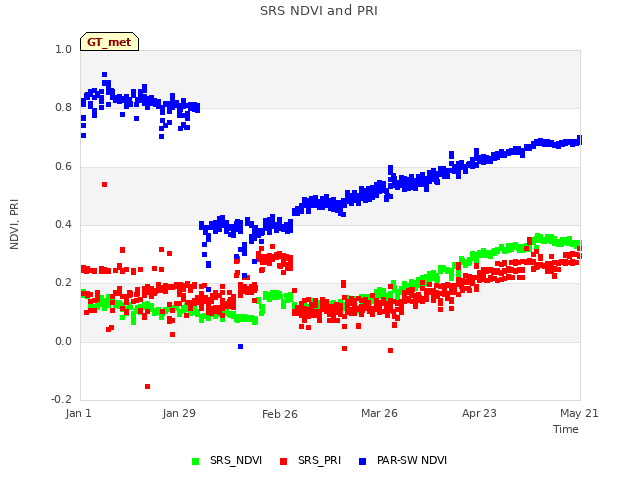Image resolution: width=640 pixels, height=480 pixels.
Task: Toggle the SRS_PRI legend entry
Action: coord(311,460)
